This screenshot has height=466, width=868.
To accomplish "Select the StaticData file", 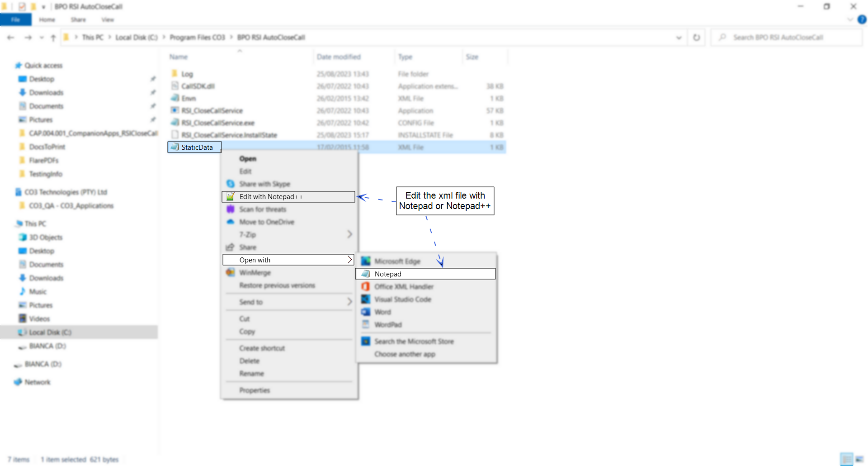I will pos(194,147).
